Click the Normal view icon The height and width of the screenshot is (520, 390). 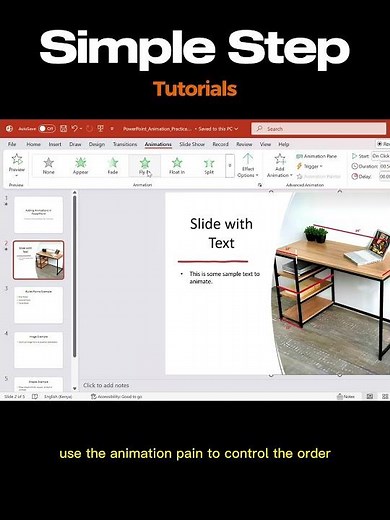(x=370, y=396)
